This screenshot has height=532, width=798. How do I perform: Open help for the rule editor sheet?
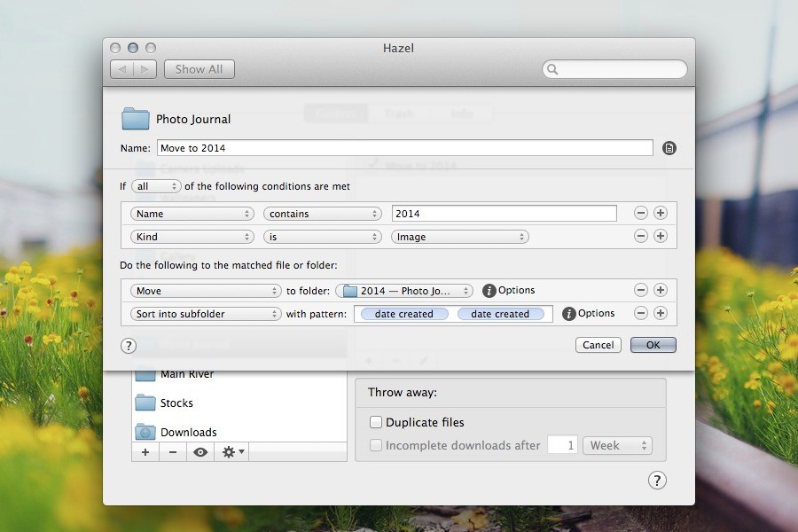[129, 346]
